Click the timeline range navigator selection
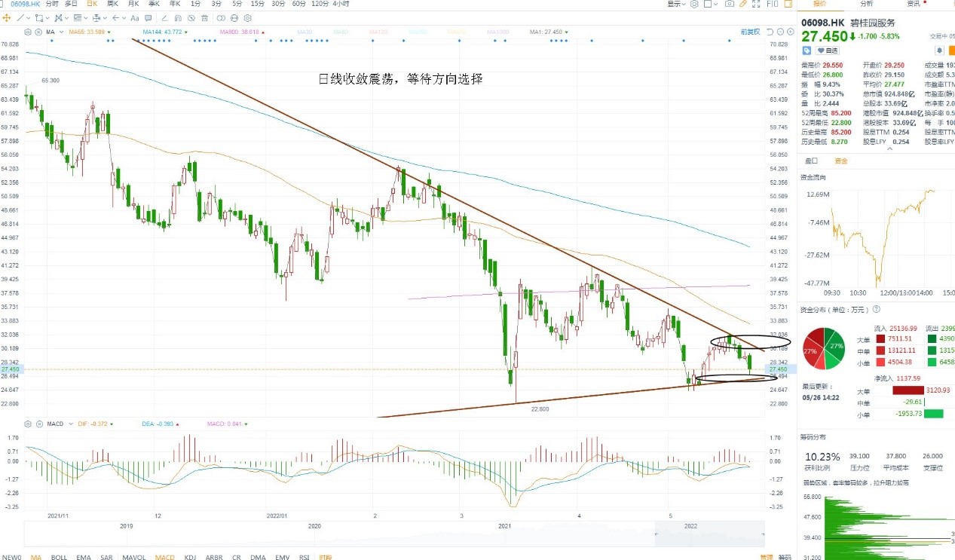 click(x=709, y=535)
